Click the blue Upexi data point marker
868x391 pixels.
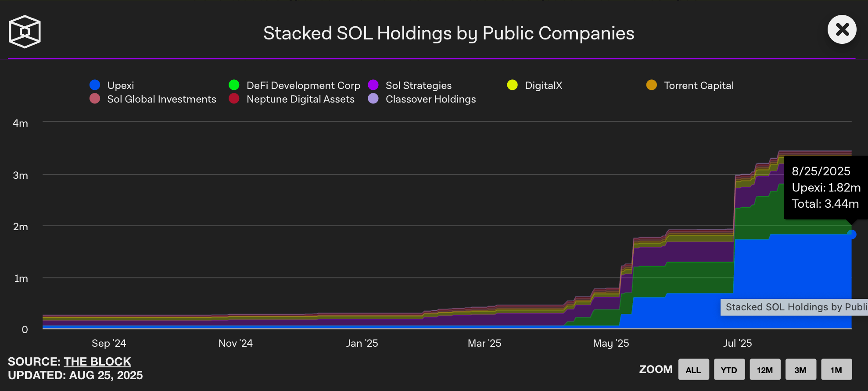(851, 235)
